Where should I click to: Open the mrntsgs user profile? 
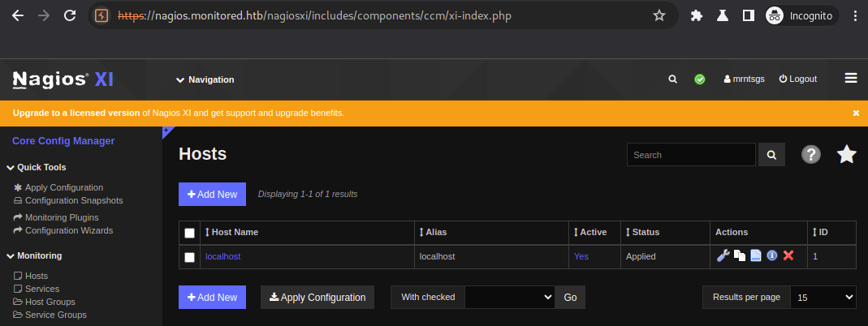pyautogui.click(x=744, y=79)
